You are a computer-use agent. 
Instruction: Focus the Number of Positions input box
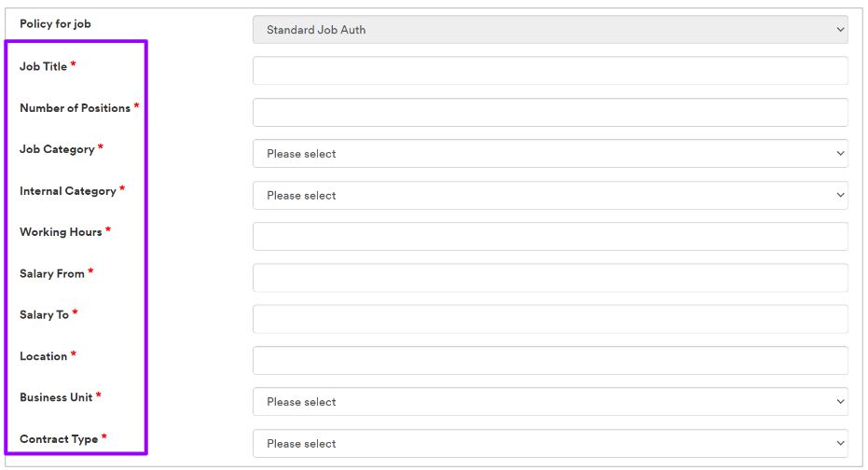tap(550, 113)
